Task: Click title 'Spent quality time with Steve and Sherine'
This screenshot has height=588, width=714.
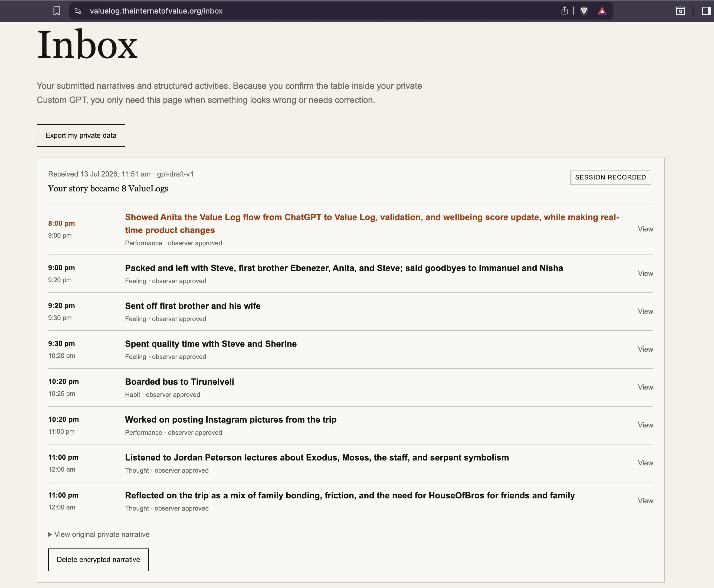Action: 211,344
